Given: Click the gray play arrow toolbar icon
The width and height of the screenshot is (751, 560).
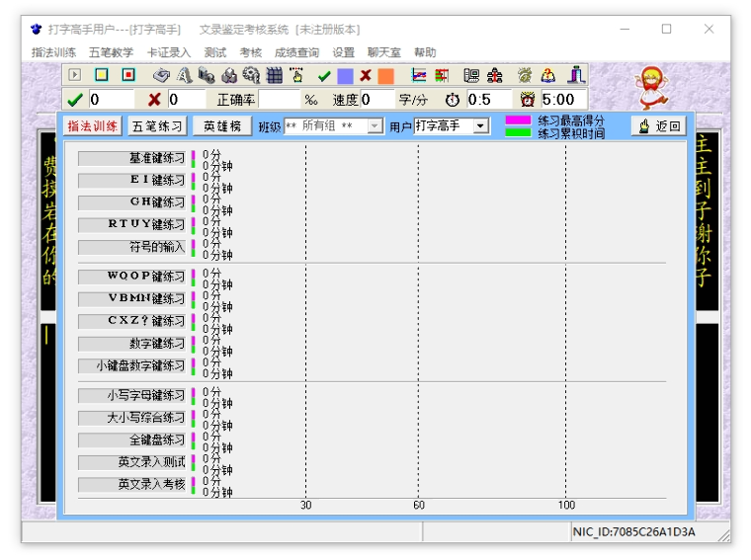Looking at the screenshot, I should click(75, 75).
